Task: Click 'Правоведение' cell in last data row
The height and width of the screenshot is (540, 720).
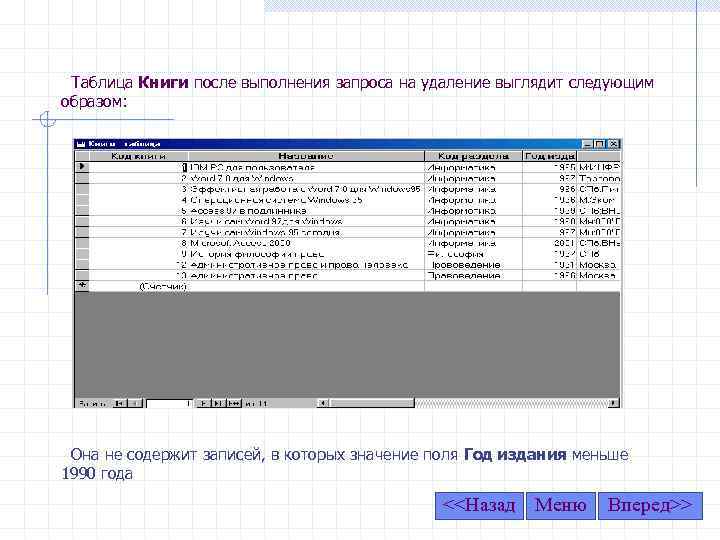Action: click(x=473, y=276)
